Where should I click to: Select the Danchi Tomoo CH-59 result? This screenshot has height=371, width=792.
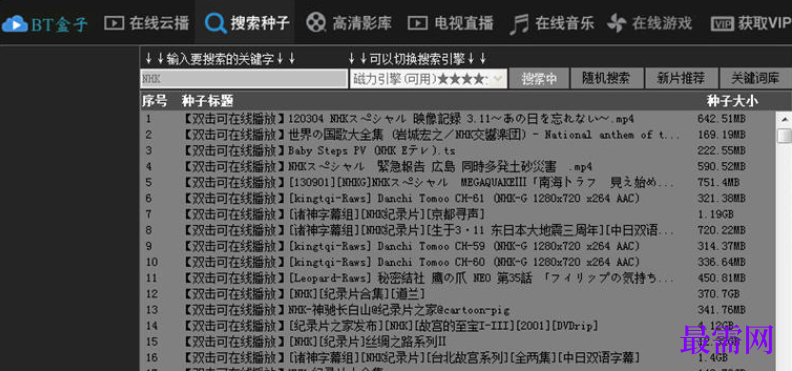(458, 246)
